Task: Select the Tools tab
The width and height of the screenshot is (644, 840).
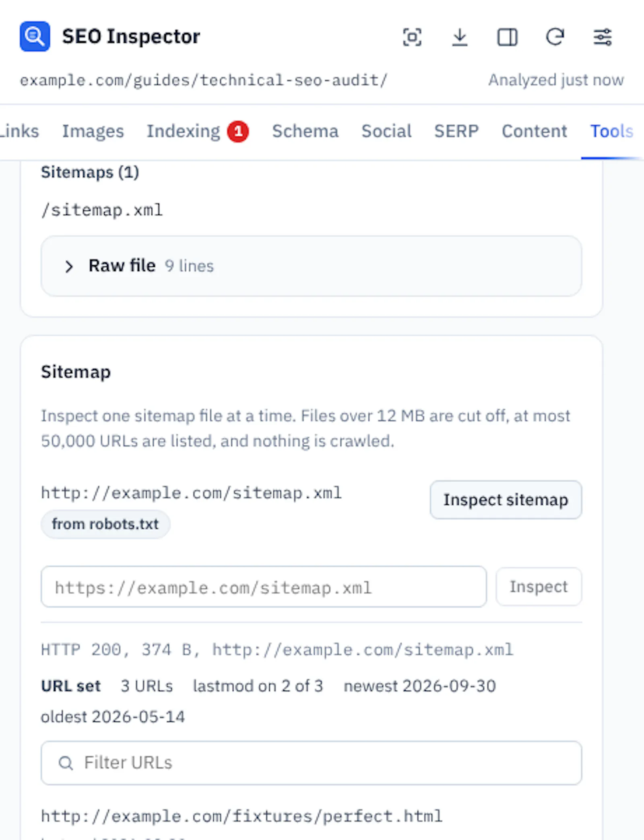Action: point(612,131)
